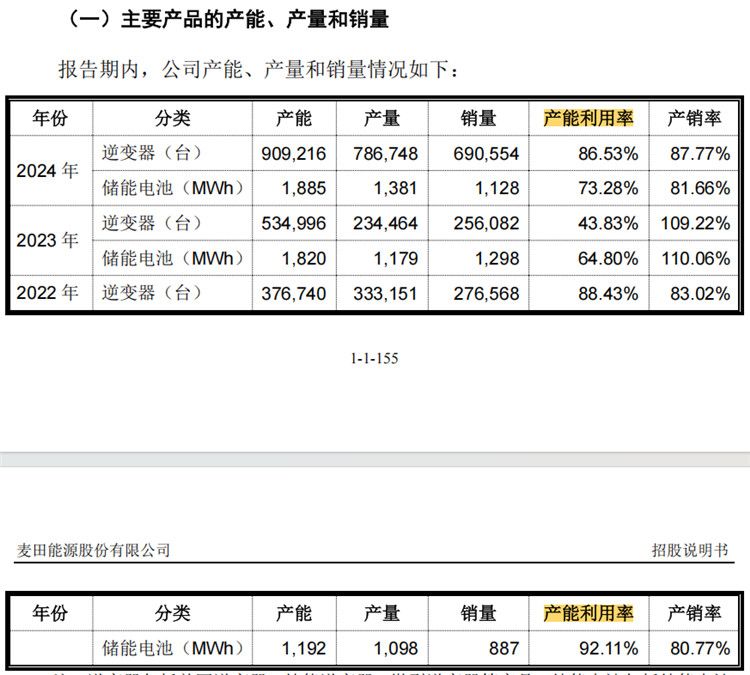
Task: Click the highlighted 产能利用率 header in the upper table
Action: point(588,118)
